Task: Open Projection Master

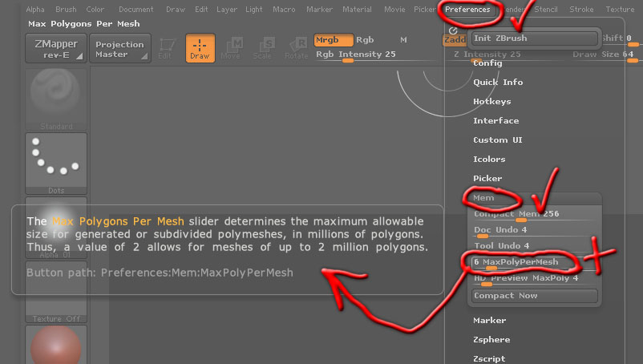Action: point(119,48)
